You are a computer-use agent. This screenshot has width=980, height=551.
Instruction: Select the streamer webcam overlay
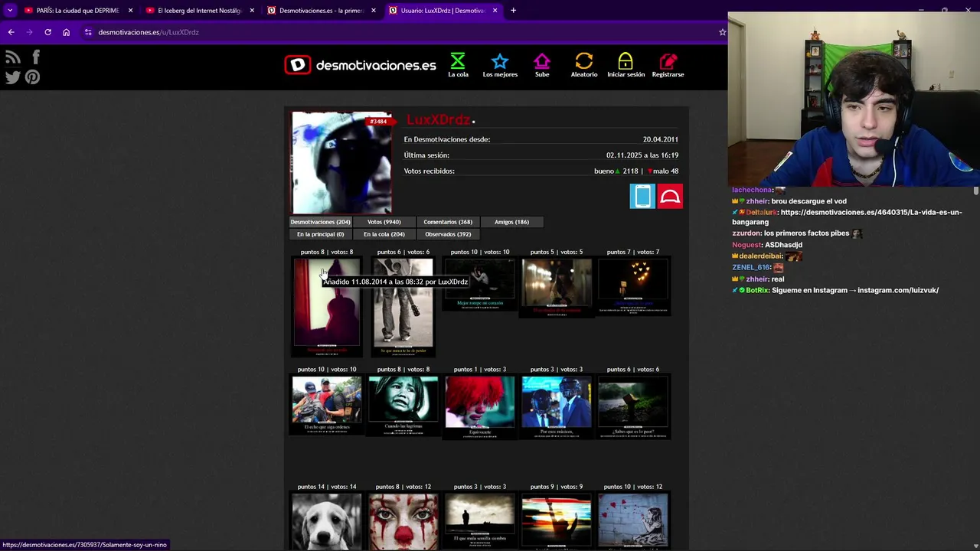pyautogui.click(x=854, y=99)
